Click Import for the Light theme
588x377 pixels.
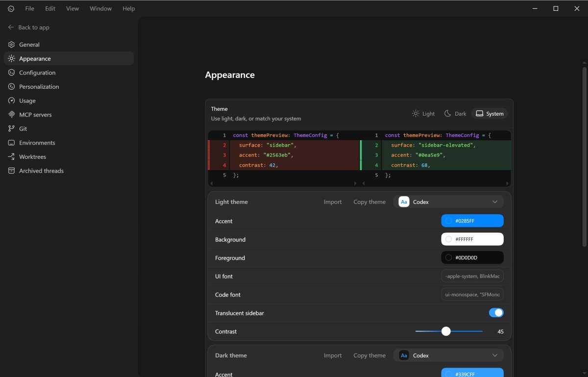pyautogui.click(x=333, y=202)
